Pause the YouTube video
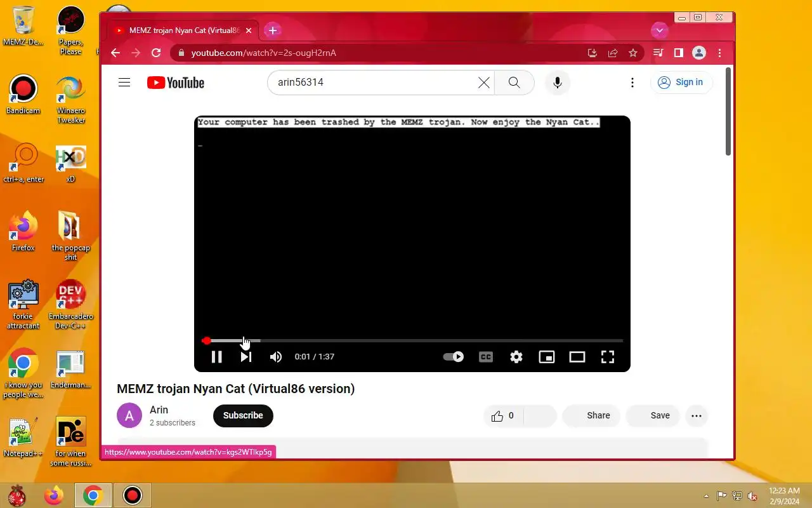 [x=216, y=357]
